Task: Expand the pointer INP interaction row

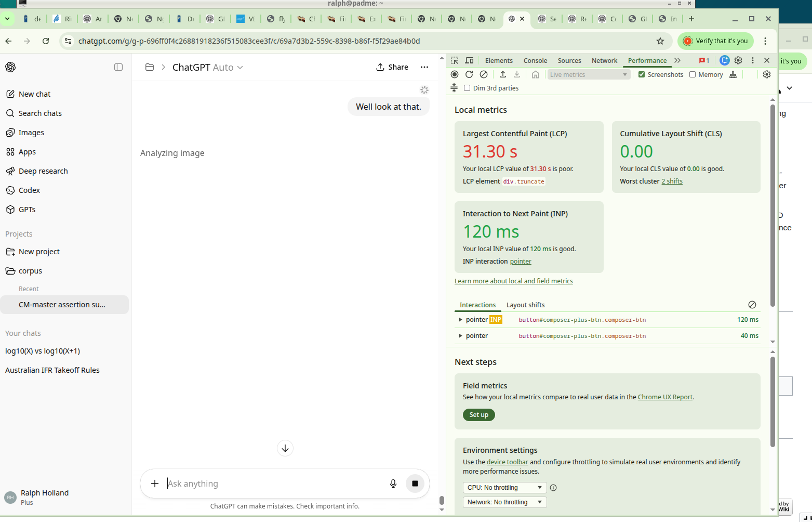Action: click(460, 320)
